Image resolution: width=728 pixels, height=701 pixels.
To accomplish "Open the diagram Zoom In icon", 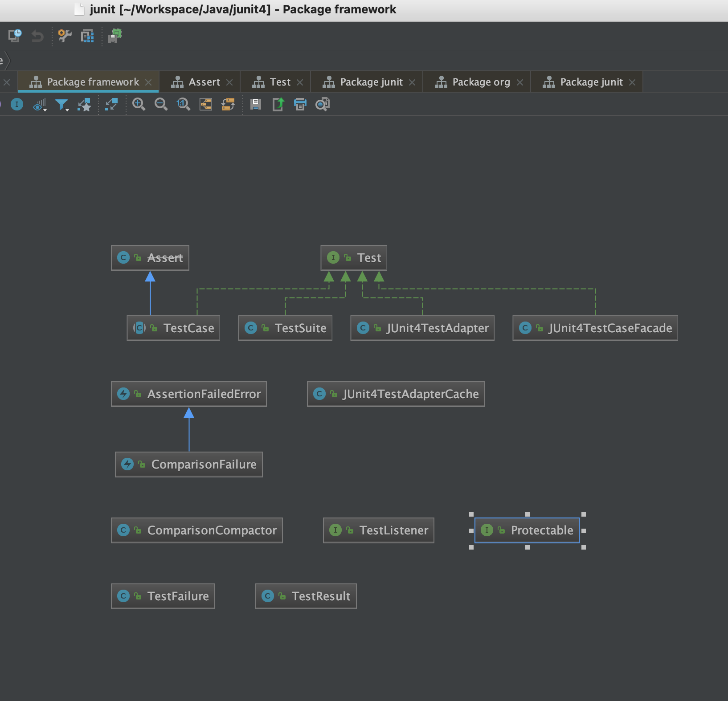I will point(139,105).
